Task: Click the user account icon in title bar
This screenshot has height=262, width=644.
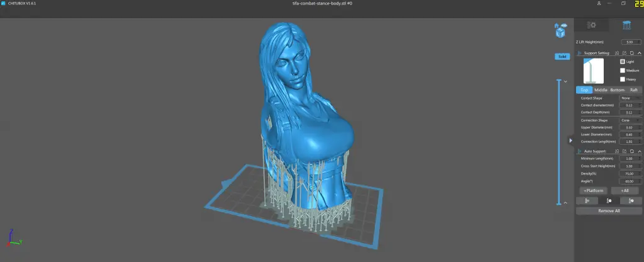Action: click(x=599, y=3)
